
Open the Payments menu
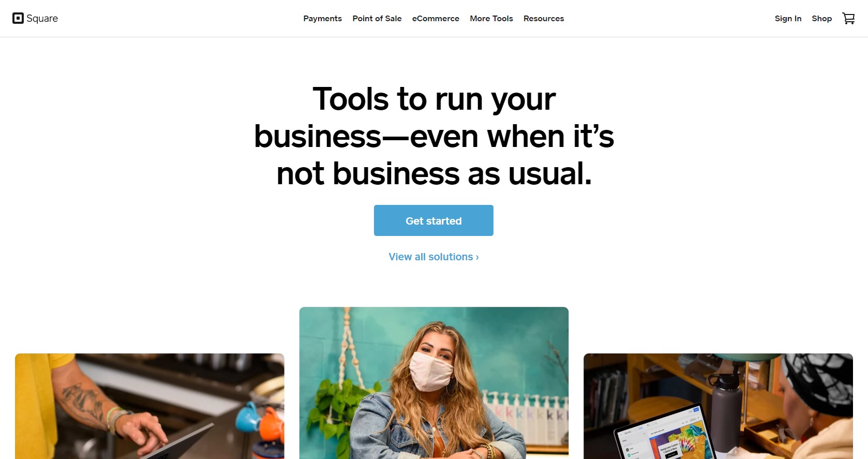tap(322, 19)
